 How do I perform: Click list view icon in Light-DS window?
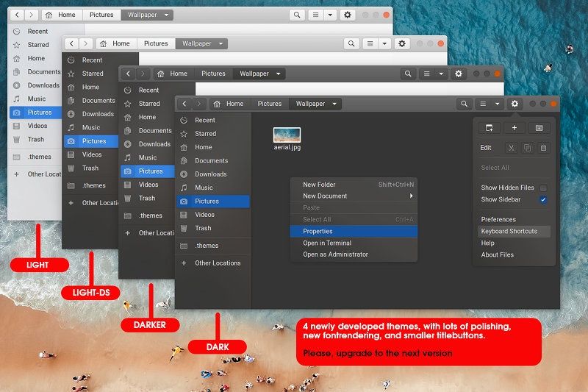tap(370, 43)
